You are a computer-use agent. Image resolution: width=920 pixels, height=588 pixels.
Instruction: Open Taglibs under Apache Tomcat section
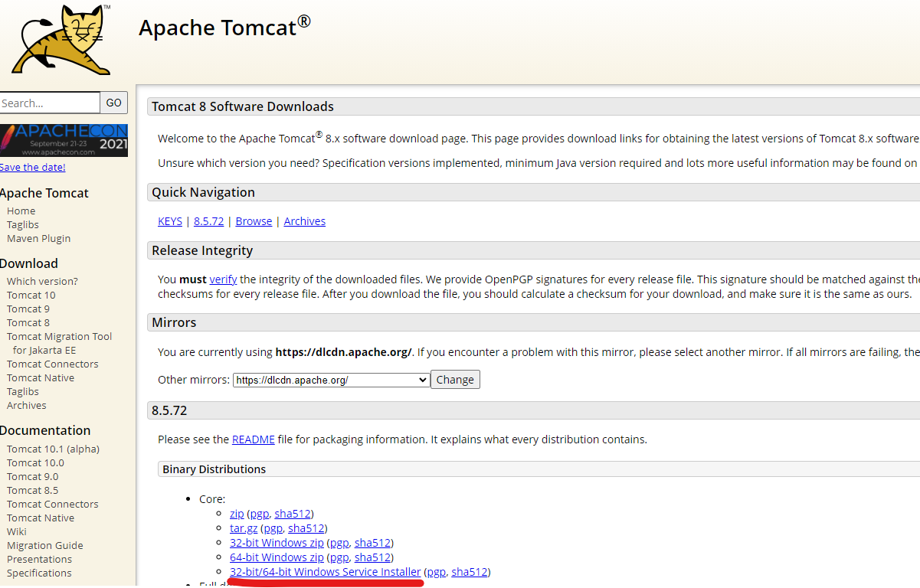pyautogui.click(x=22, y=224)
